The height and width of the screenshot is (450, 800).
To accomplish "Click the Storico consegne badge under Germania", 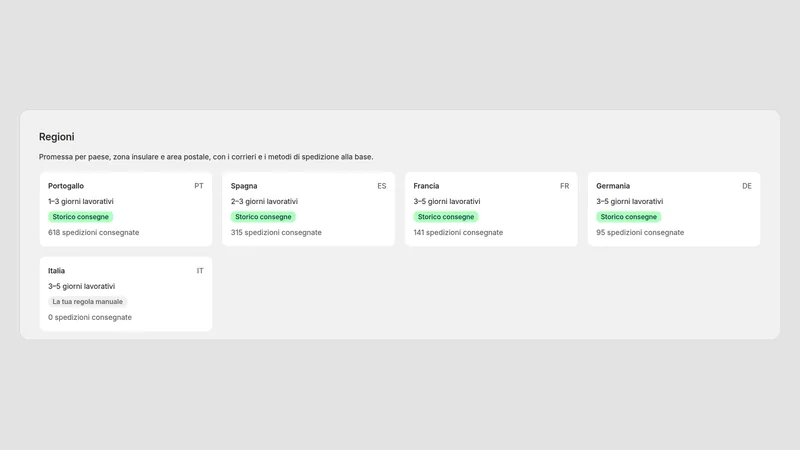I will click(x=629, y=217).
